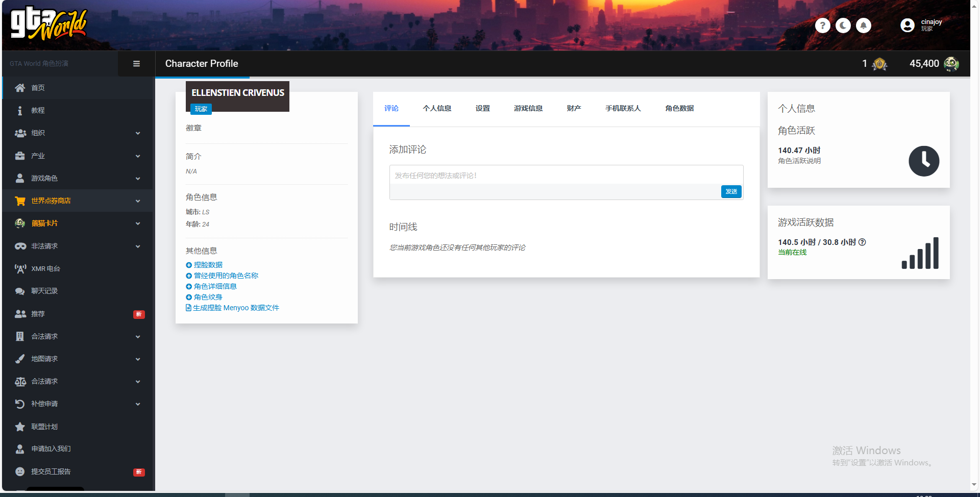
Task: Open 生成捏脸 Menyoo 数据文件 link
Action: 232,308
